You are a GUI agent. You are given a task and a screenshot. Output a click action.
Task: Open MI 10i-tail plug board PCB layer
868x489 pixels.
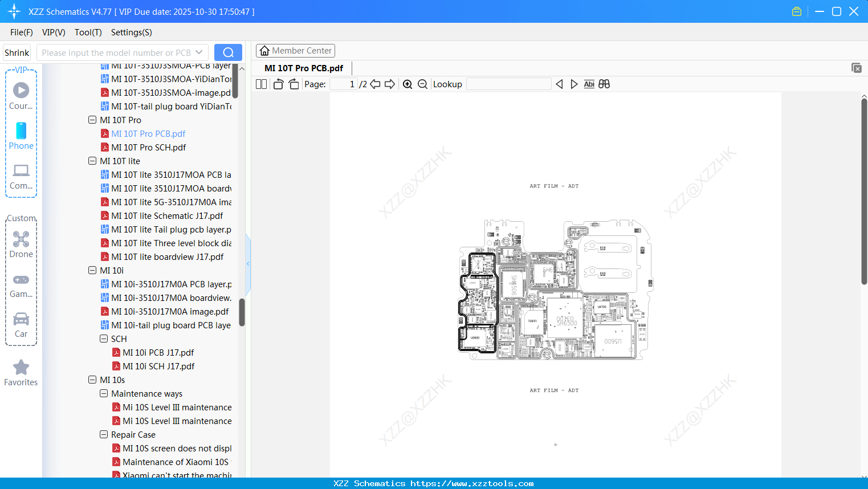click(x=171, y=325)
